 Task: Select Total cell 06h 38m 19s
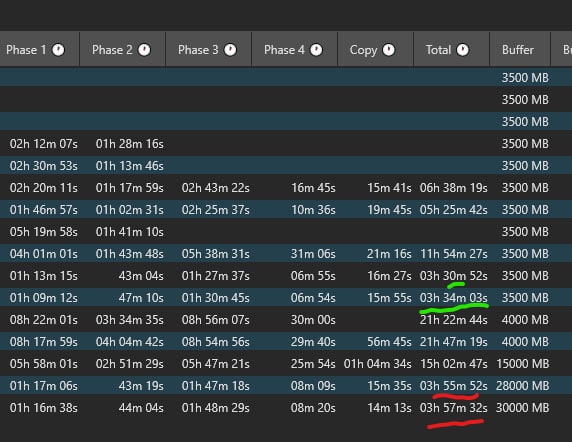point(453,188)
